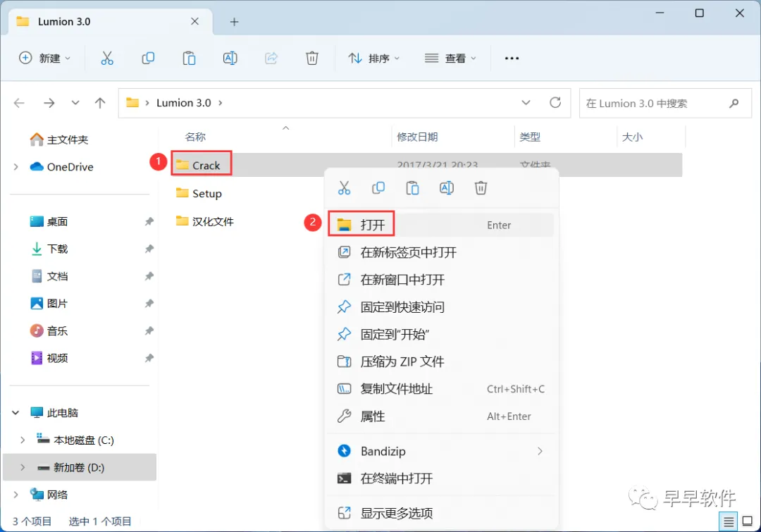Choose 在新窗口中打开

(440, 280)
